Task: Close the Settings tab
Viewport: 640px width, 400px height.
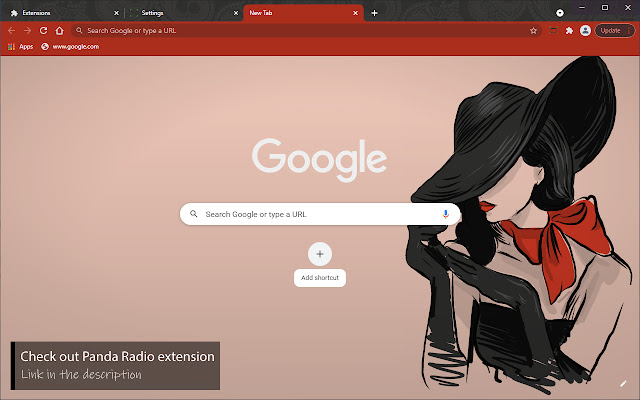Action: 236,13
